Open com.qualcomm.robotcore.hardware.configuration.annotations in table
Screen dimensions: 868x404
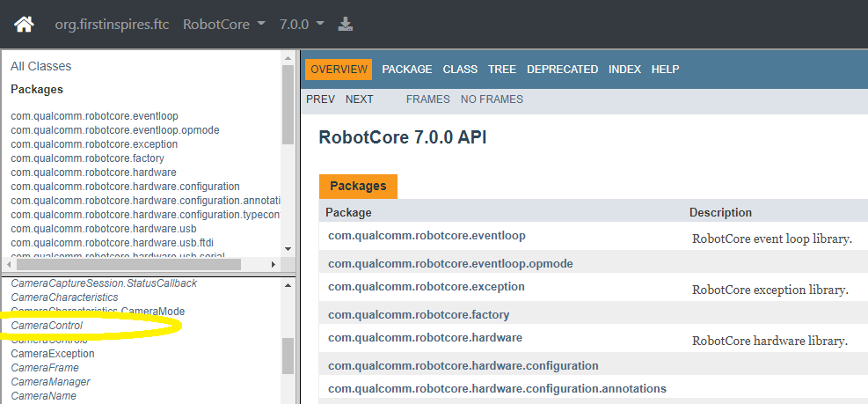click(x=497, y=389)
